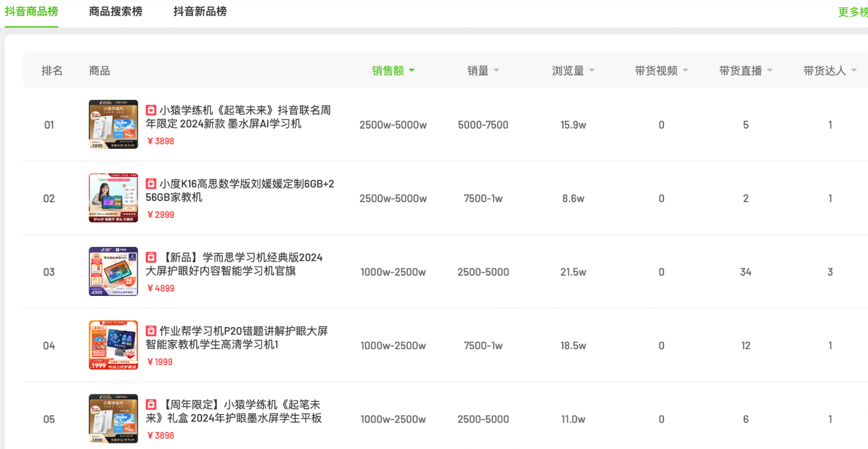The width and height of the screenshot is (868, 449).
Task: Click 带货达人 value 3
Action: pyautogui.click(x=830, y=272)
